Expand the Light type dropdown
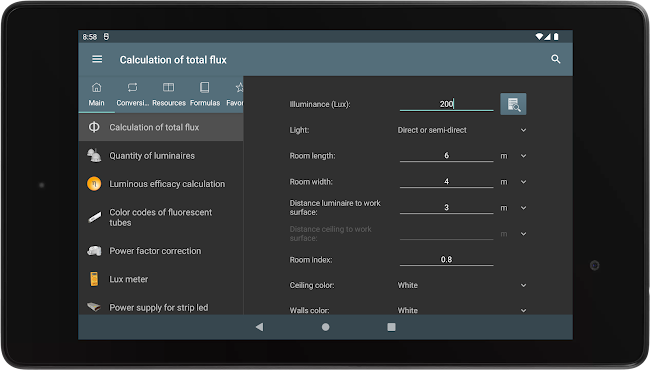Image resolution: width=650 pixels, height=370 pixels. coord(461,130)
